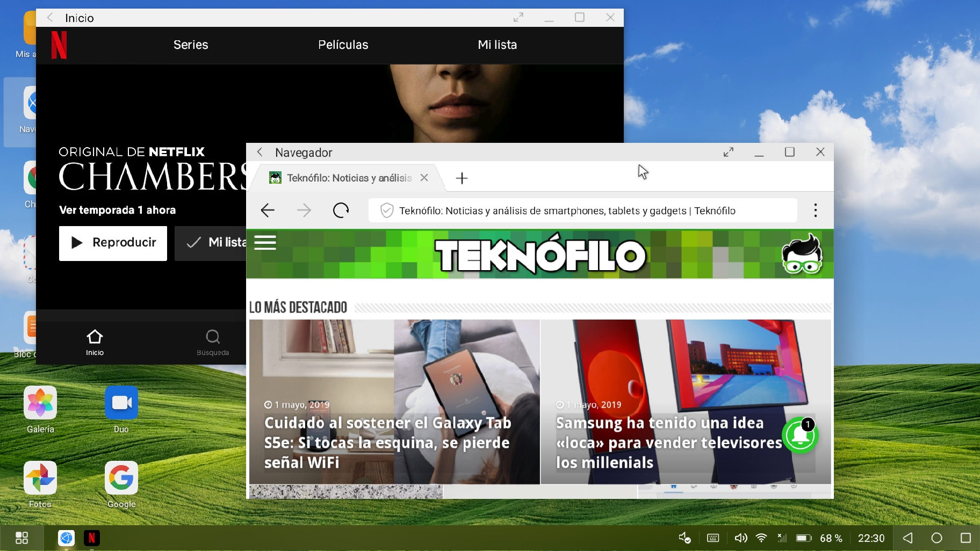Toggle fullscreen for the Inicio window
Viewport: 980px width, 551px height.
518,18
